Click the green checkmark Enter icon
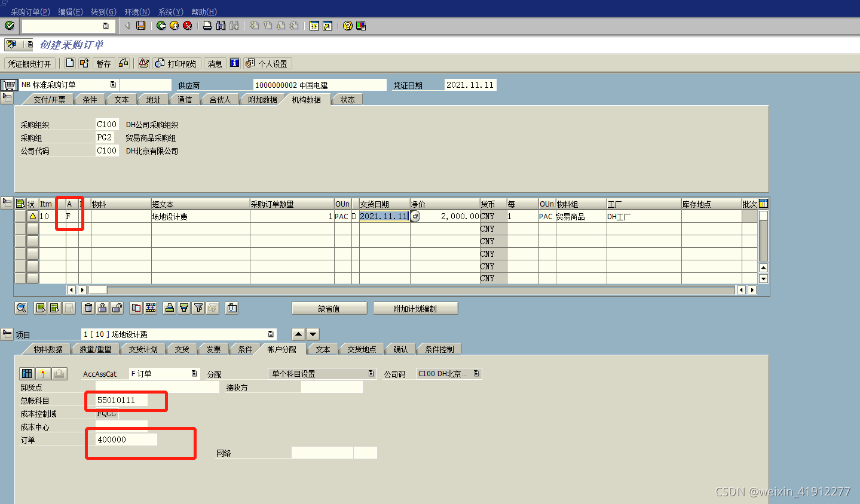860x504 pixels. coord(10,26)
